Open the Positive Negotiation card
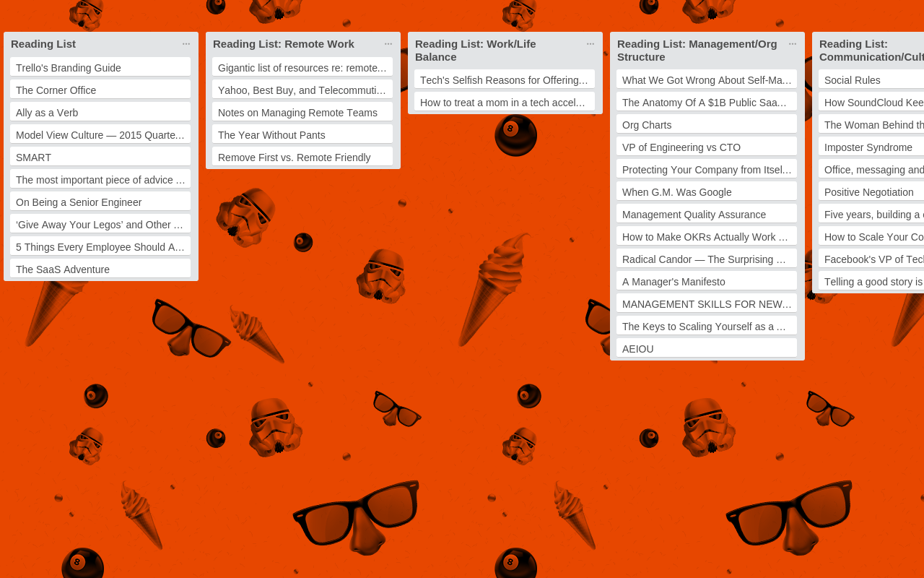Image resolution: width=924 pixels, height=578 pixels. 871,191
